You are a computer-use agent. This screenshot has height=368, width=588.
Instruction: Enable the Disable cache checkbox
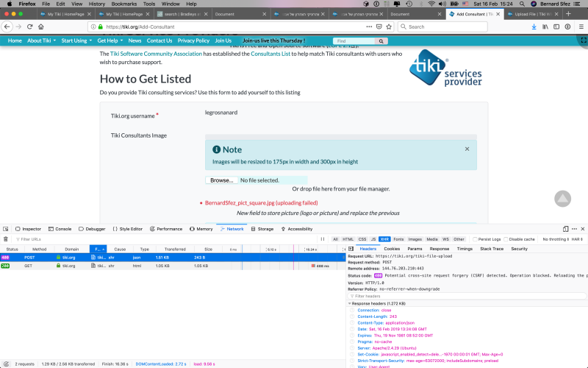[x=506, y=239]
